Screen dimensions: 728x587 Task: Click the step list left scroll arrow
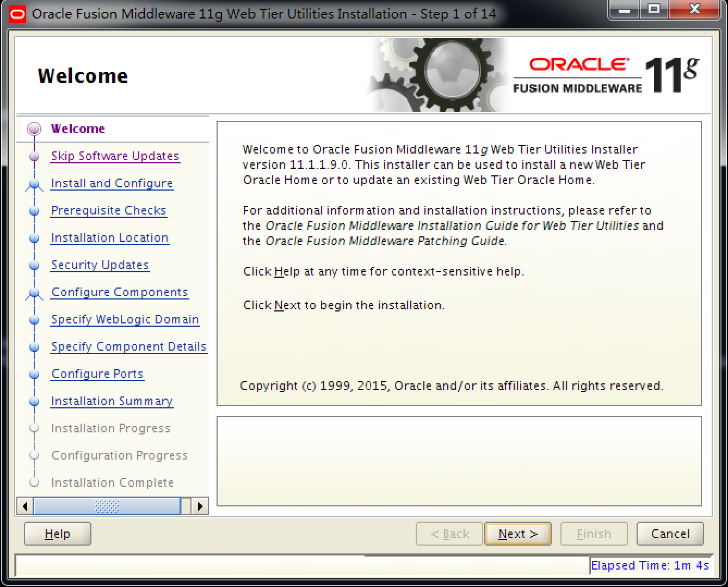25,506
